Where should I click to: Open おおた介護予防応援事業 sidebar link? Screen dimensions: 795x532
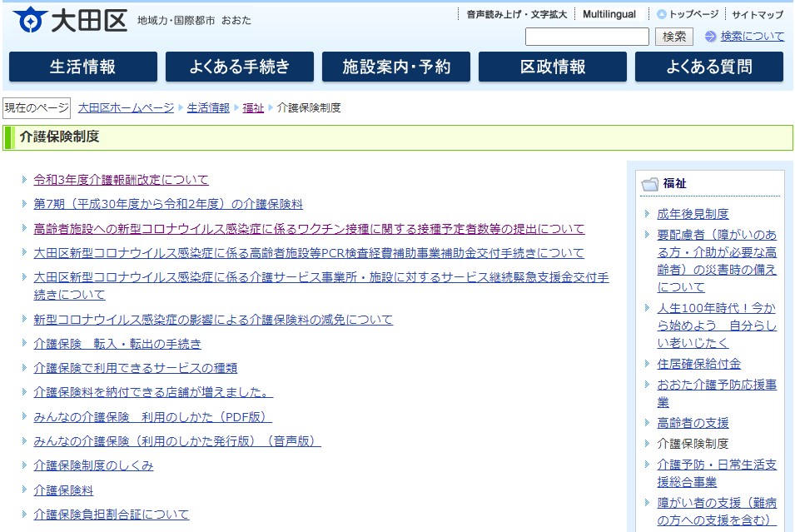(717, 394)
